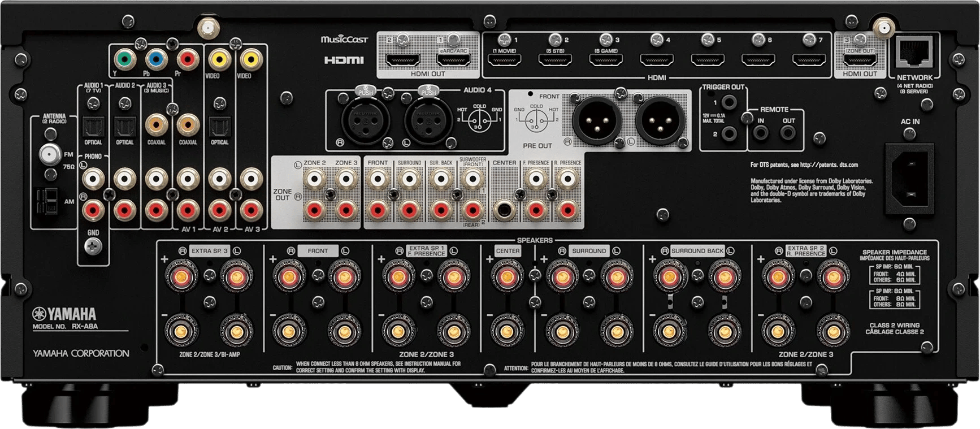Click the AUDIO 3 (MUSIC) coaxial jack
Viewport: 980px width, 429px height.
coord(157,124)
